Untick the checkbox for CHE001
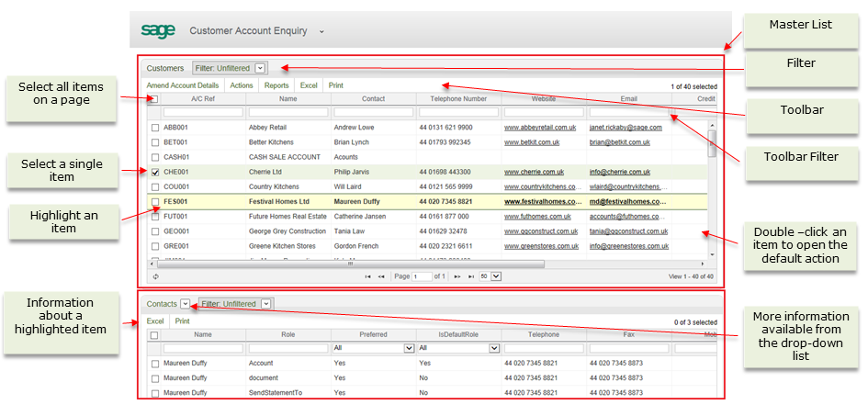 pos(155,173)
